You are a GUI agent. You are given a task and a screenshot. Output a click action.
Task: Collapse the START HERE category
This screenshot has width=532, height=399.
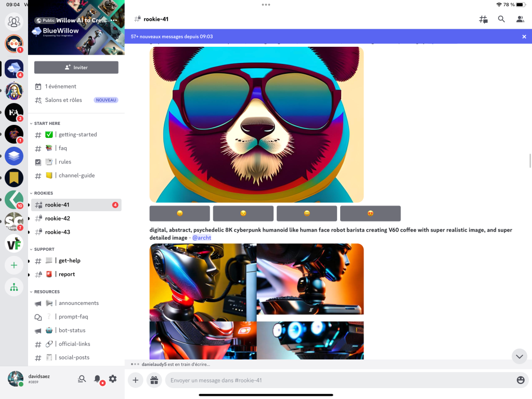click(x=47, y=123)
